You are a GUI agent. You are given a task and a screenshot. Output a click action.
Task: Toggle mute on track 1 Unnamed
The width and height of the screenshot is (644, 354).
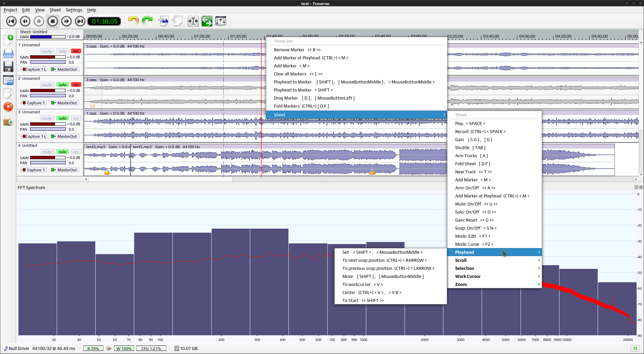click(47, 51)
